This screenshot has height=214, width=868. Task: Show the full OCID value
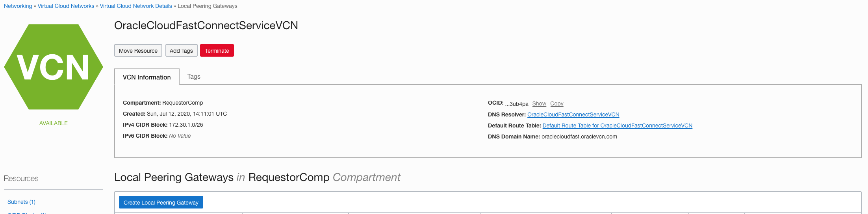coord(539,103)
